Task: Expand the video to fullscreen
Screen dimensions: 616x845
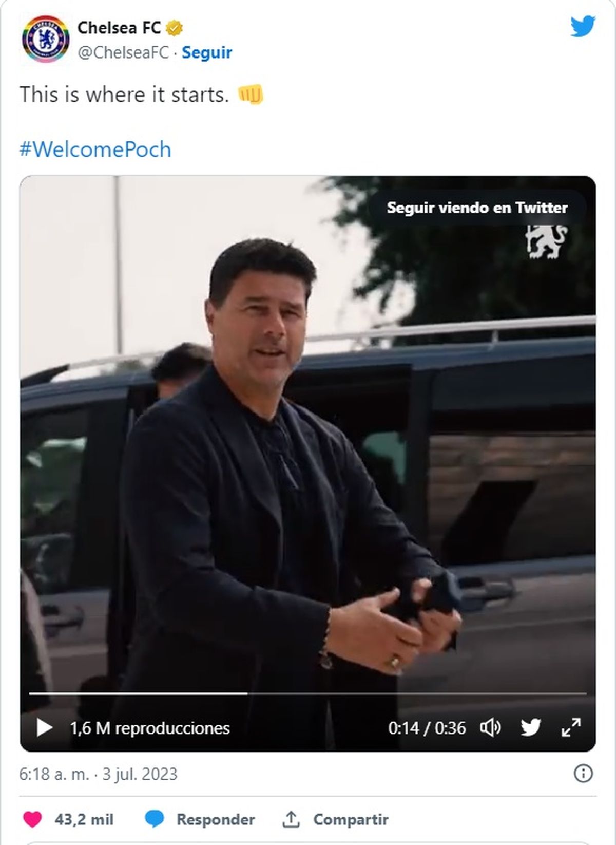Action: point(571,727)
